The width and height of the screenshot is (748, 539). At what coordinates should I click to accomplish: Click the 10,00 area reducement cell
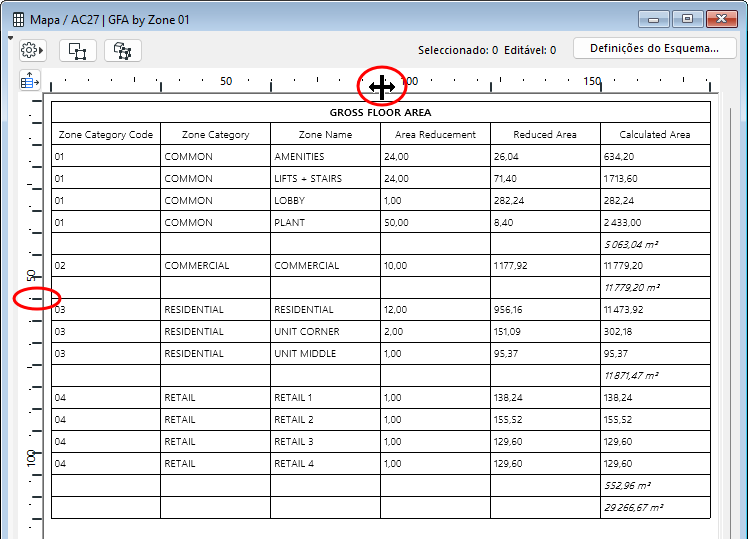point(435,266)
